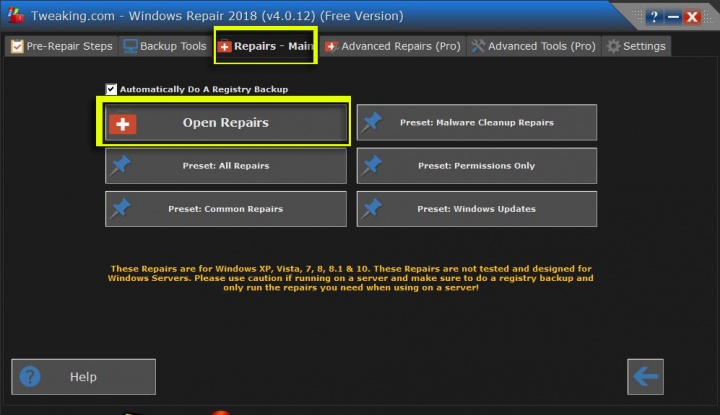Open the Pre-Repair Steps tab
Viewport: 720px width, 415px height.
62,46
